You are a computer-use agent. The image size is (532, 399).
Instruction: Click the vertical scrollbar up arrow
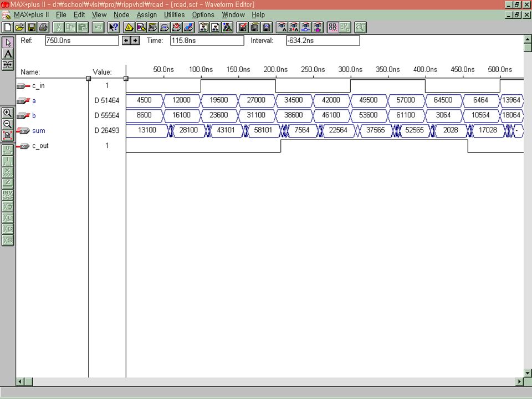(x=528, y=39)
